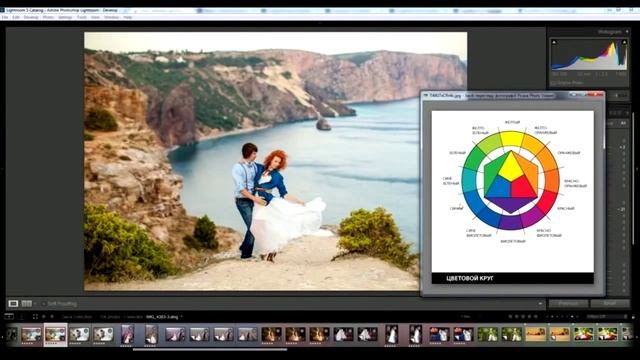Toggle shadow clipping indicator in histogram
The width and height of the screenshot is (640, 360).
(554, 42)
